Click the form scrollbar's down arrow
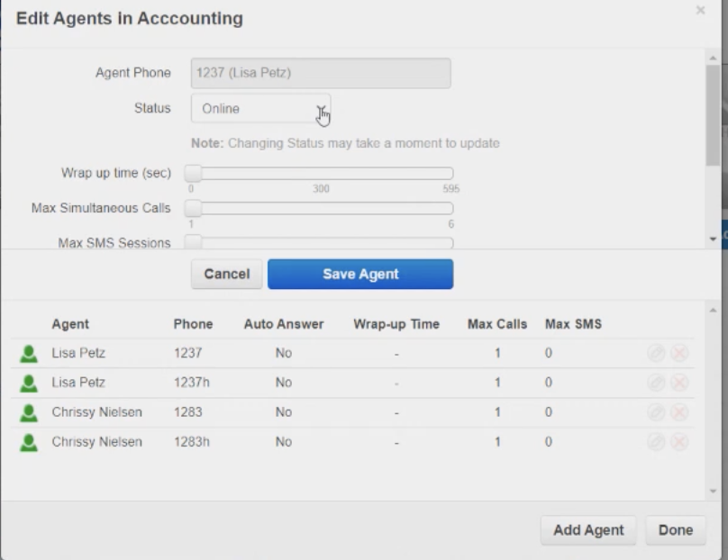 point(713,239)
